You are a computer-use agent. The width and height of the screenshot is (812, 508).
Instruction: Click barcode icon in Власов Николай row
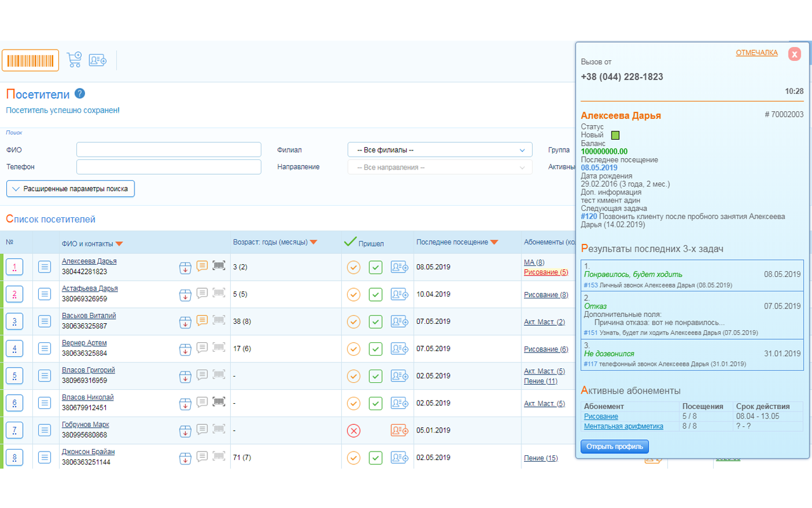pos(219,402)
